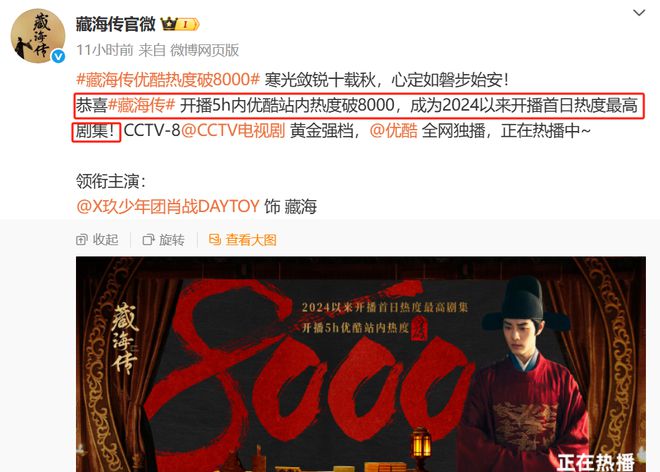
Task: Click the 11小时前 post timestamp
Action: (105, 50)
